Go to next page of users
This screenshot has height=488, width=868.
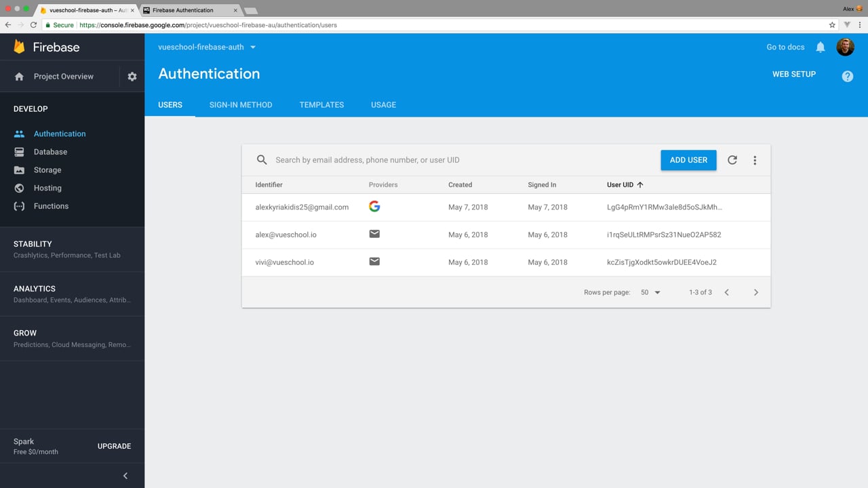(x=756, y=292)
